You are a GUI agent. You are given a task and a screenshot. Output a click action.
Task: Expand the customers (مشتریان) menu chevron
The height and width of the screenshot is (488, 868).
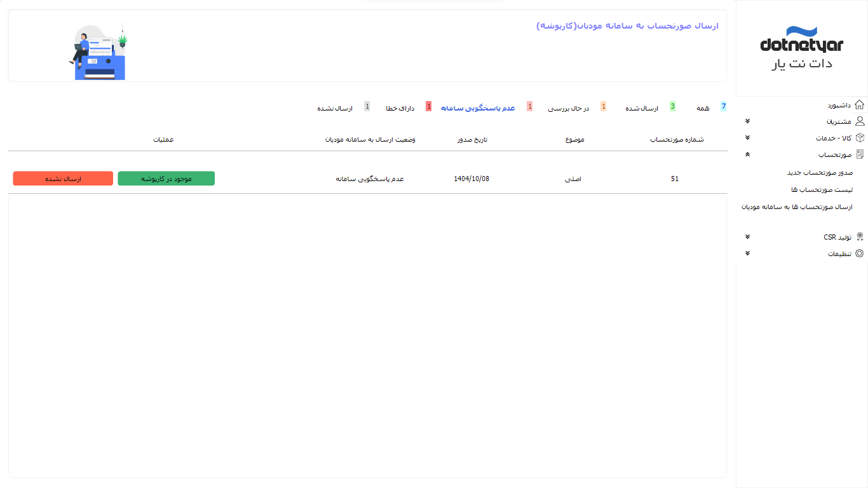[747, 121]
